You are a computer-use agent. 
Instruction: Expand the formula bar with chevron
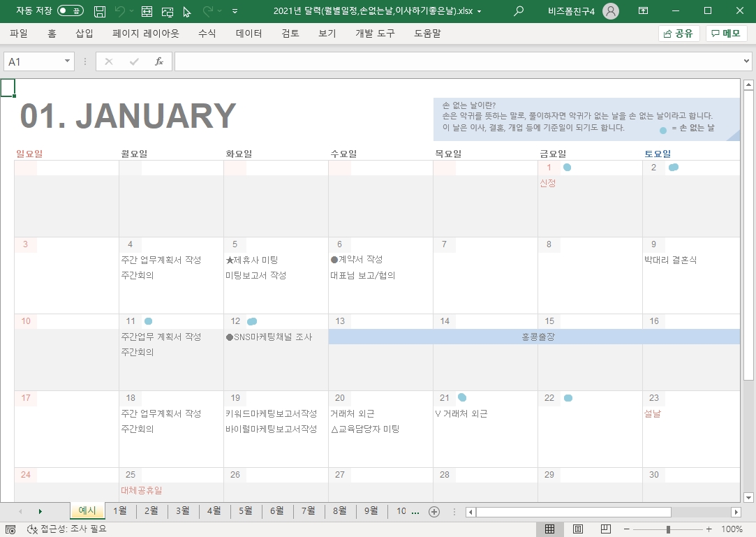coord(746,61)
